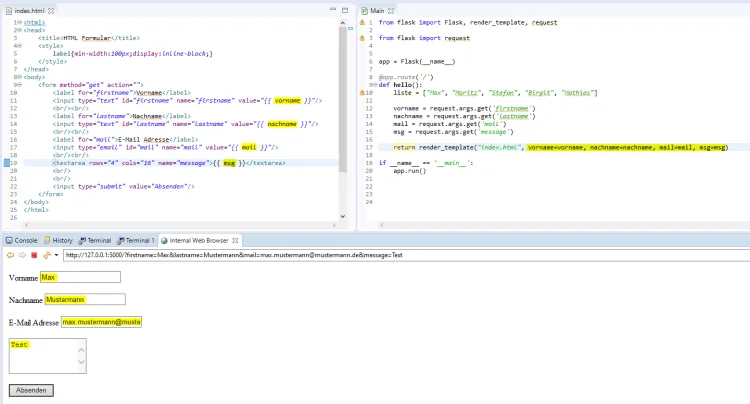
Task: Click the browser Back arrow icon
Action: click(x=9, y=255)
